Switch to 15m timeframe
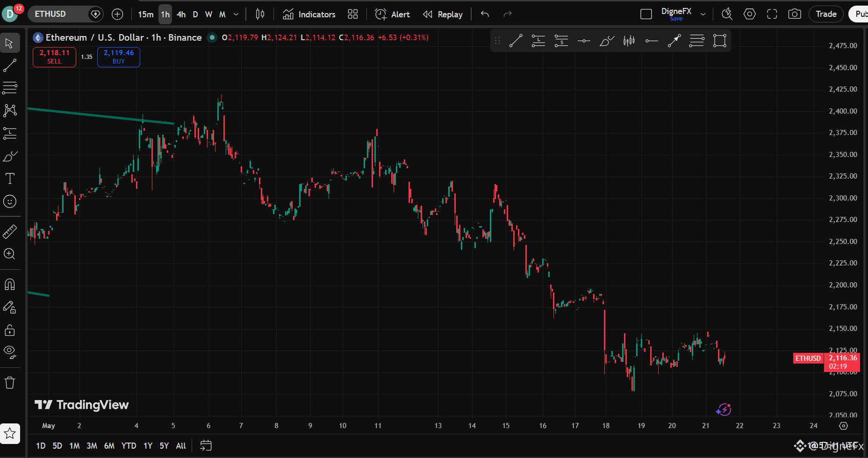 (145, 14)
